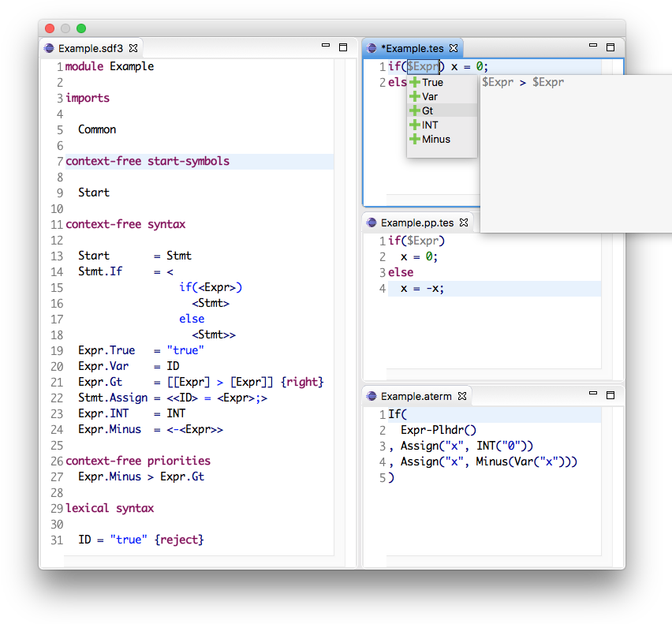
Task: Click the green plus icon beside Var
Action: click(x=414, y=96)
